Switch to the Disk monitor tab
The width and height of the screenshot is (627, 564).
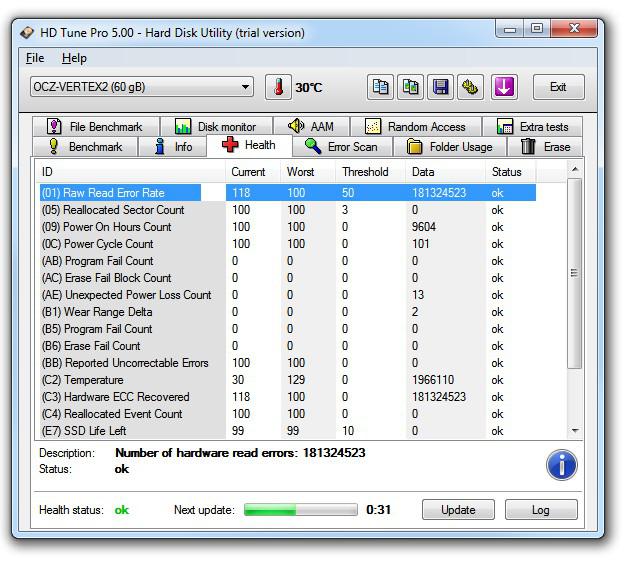point(217,127)
